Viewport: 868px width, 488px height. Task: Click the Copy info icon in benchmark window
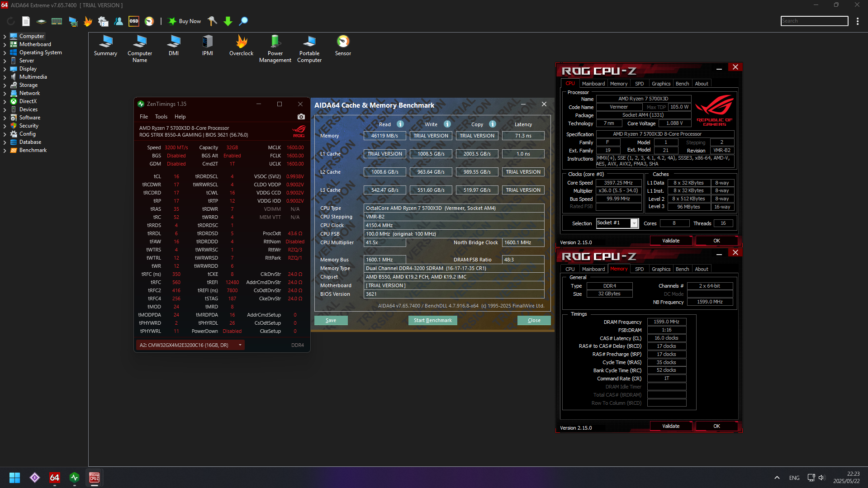point(493,124)
